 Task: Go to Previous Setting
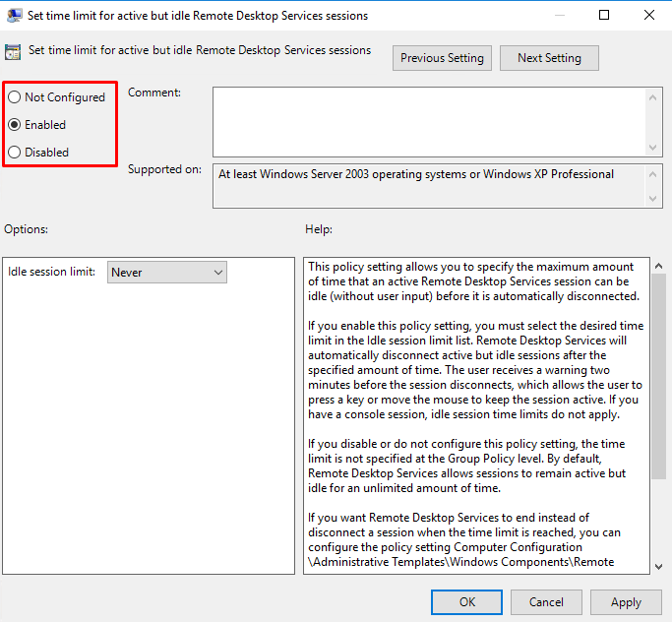[x=442, y=58]
